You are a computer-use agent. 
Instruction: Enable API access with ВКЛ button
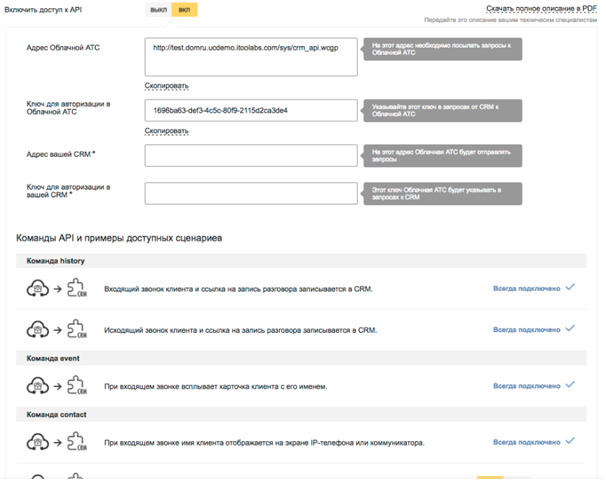point(183,9)
